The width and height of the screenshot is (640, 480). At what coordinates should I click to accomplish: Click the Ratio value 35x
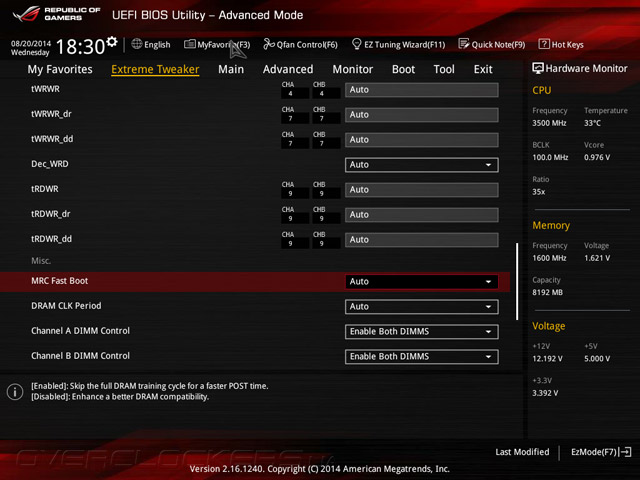(x=538, y=192)
